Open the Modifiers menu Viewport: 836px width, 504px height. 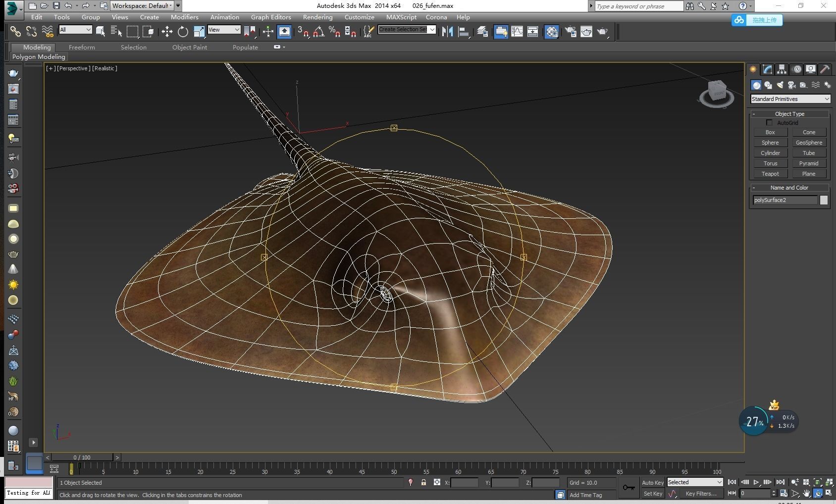(x=184, y=17)
